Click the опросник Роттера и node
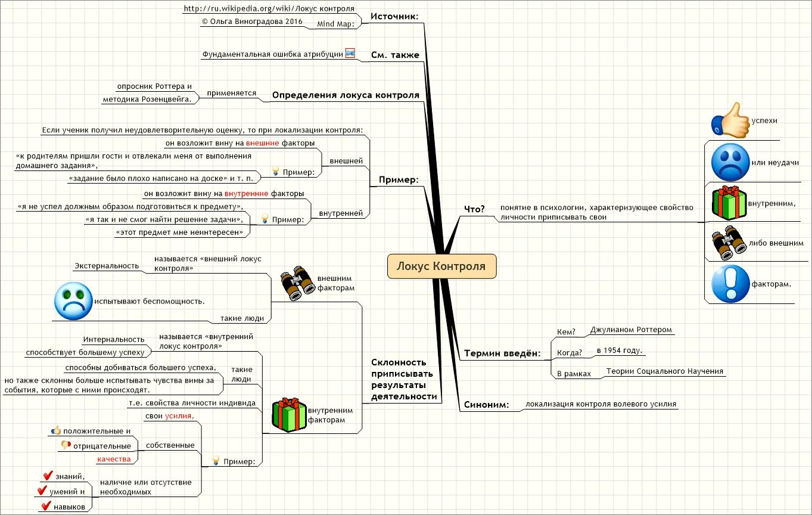This screenshot has height=515, width=812. [x=154, y=86]
